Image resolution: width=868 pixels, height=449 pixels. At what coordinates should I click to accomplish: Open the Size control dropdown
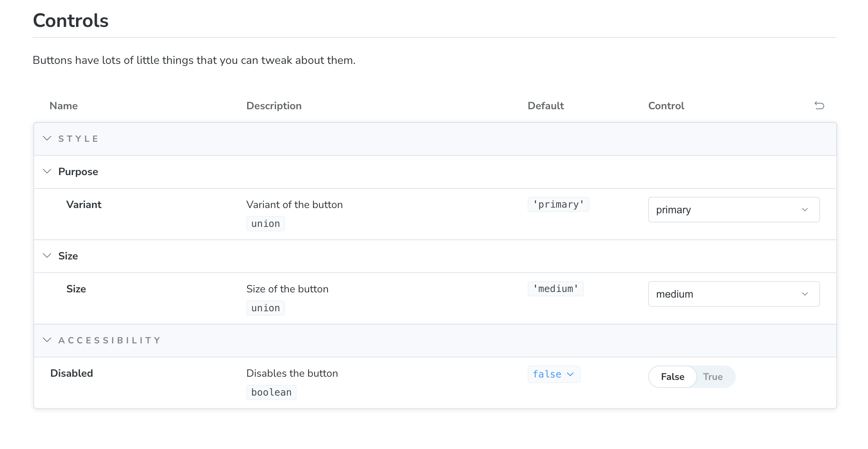click(733, 294)
